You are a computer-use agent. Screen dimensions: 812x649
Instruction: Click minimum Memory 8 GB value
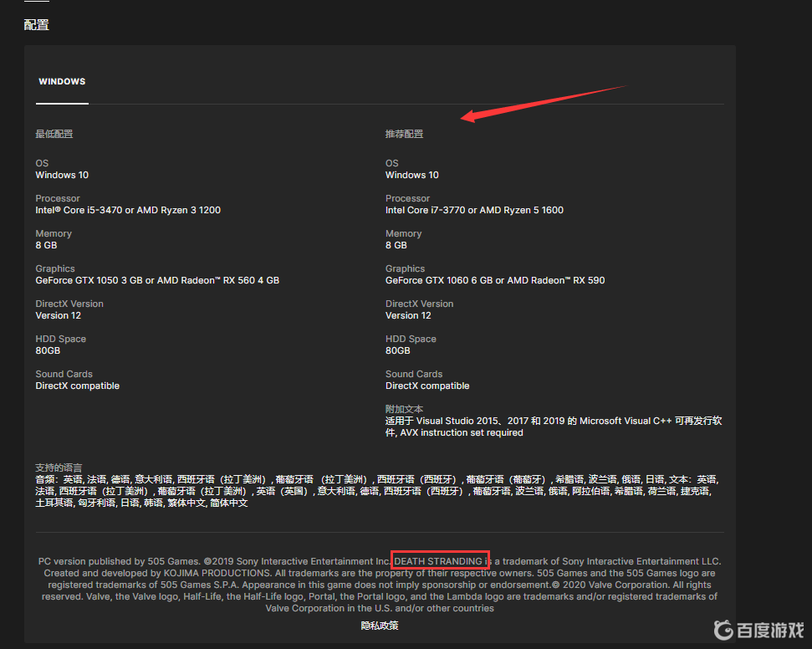pos(46,245)
